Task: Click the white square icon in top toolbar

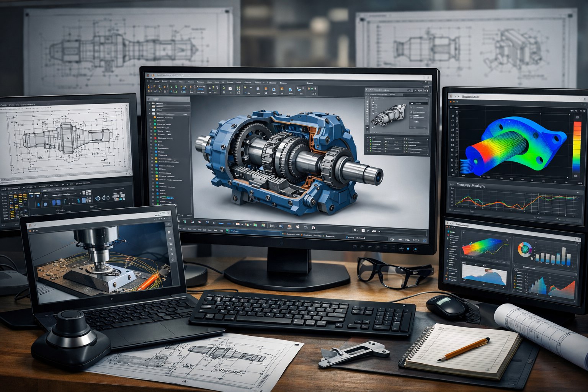Action: pos(230,89)
